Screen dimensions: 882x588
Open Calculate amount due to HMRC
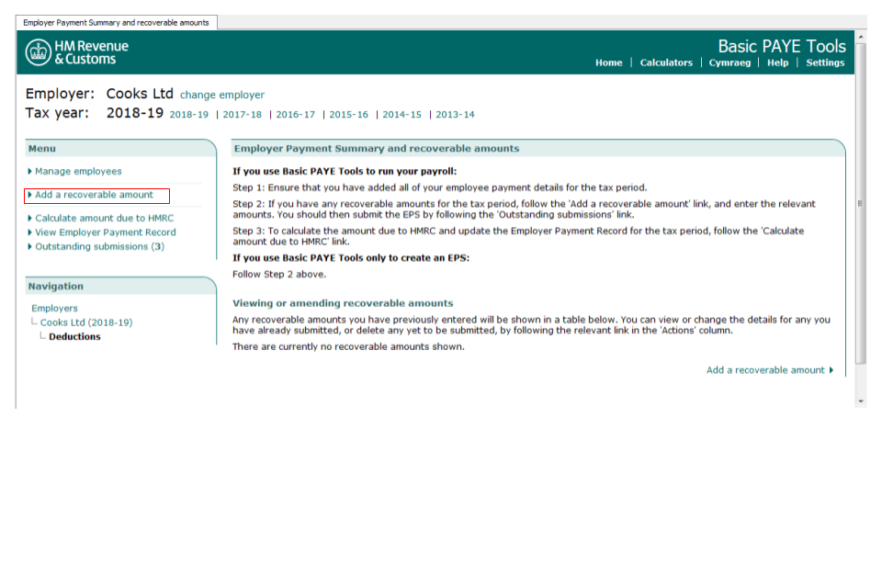(x=104, y=218)
